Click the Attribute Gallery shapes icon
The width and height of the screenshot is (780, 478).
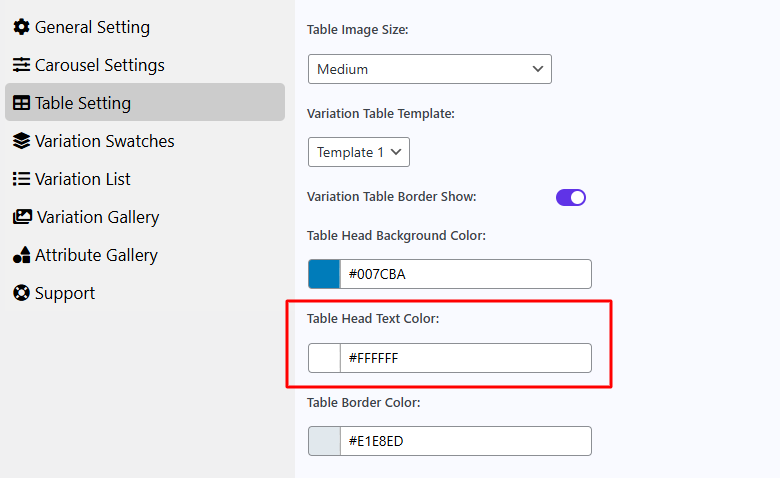tap(21, 255)
